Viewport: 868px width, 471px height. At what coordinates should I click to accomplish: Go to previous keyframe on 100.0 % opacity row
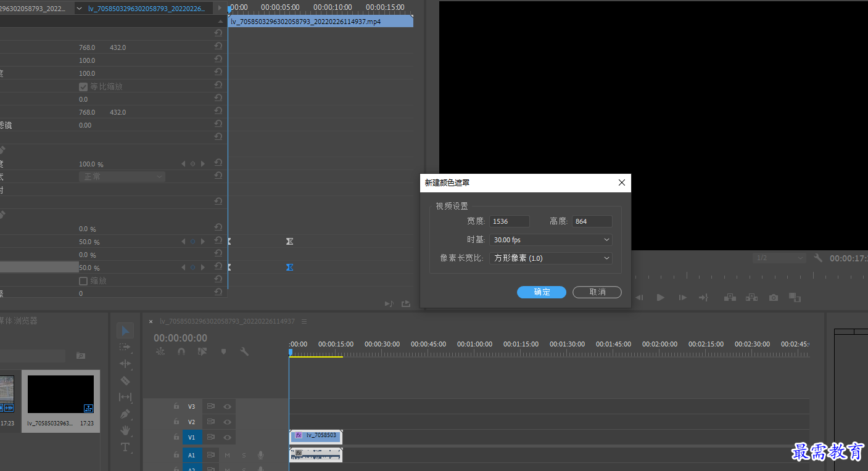tap(183, 164)
